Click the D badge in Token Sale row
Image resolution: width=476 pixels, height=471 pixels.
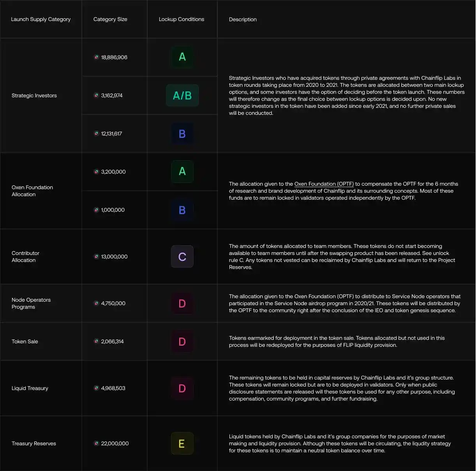coord(182,341)
